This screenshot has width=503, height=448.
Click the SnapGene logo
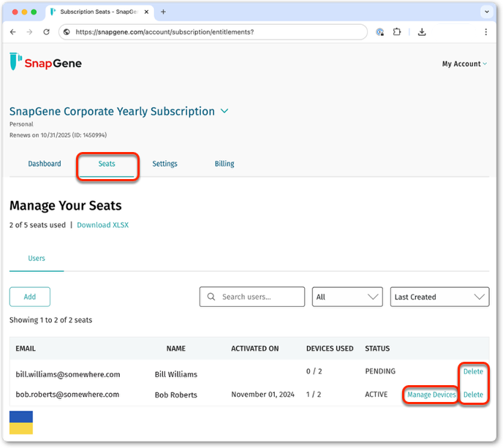45,61
